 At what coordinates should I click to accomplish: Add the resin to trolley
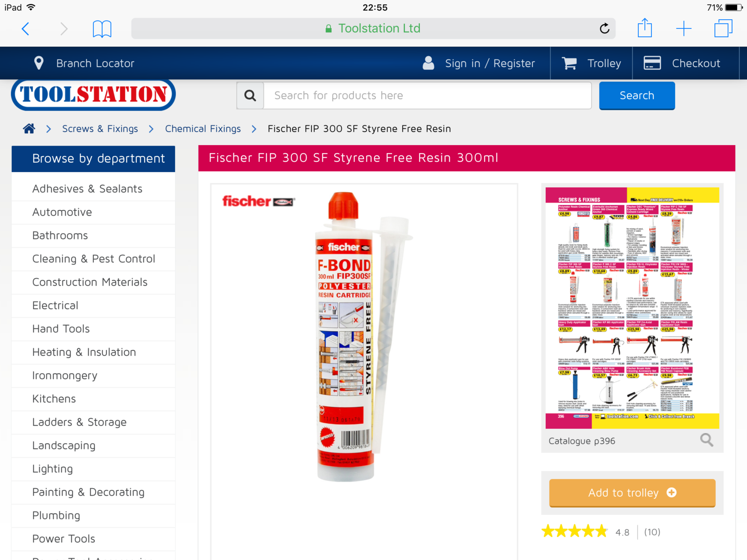(x=632, y=493)
